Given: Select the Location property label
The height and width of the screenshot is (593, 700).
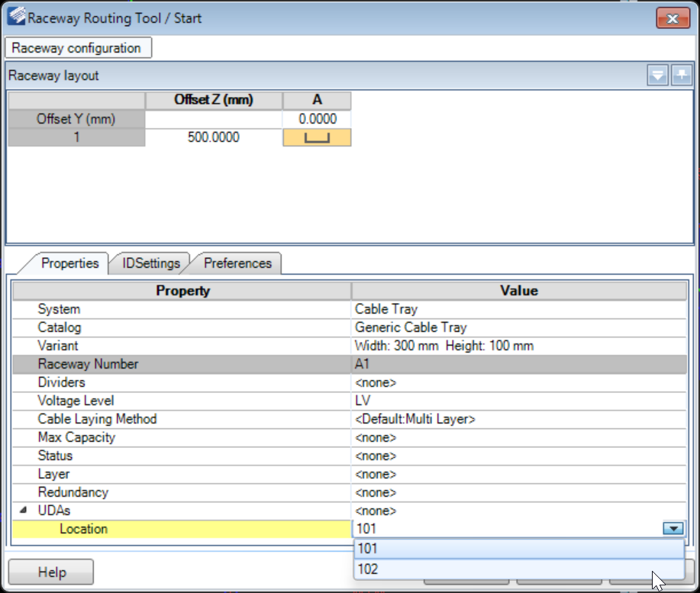Looking at the screenshot, I should click(x=83, y=529).
